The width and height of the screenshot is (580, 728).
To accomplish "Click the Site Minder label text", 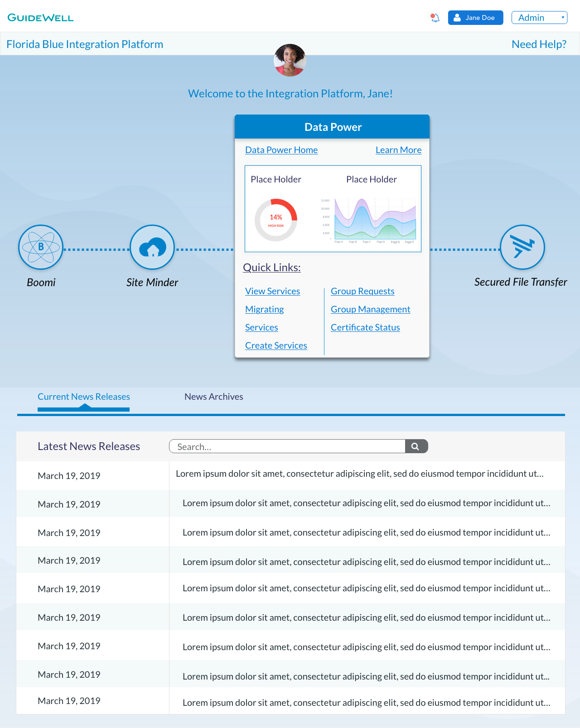I will point(152,283).
